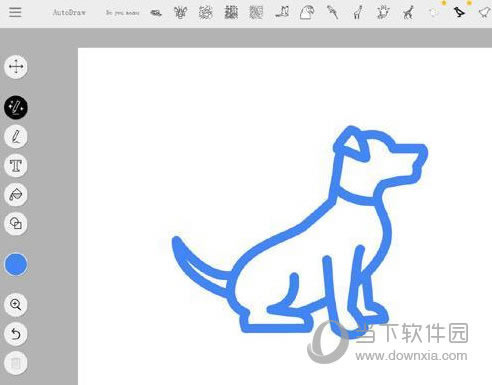The height and width of the screenshot is (385, 492).
Task: Undo the last action
Action: pos(16,334)
